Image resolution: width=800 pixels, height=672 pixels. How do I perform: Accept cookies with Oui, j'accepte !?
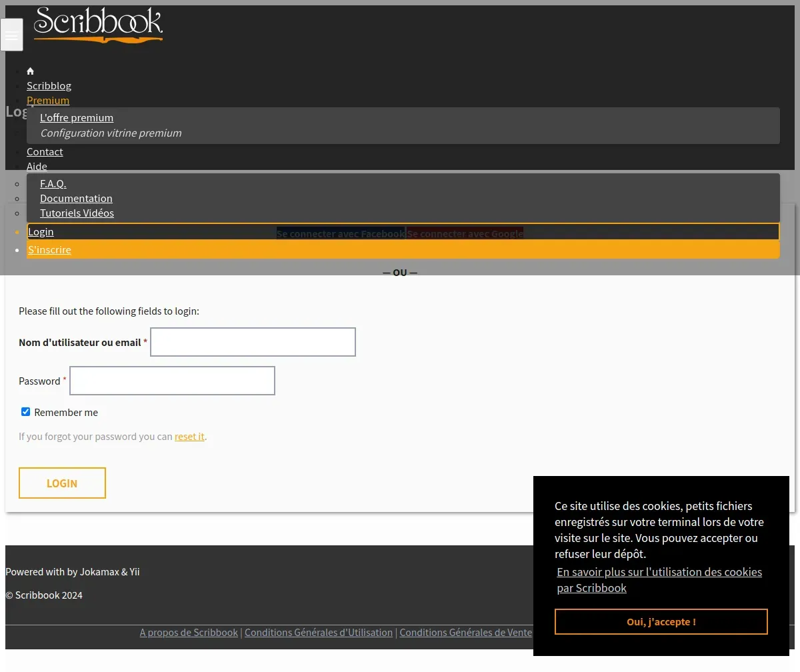661,621
